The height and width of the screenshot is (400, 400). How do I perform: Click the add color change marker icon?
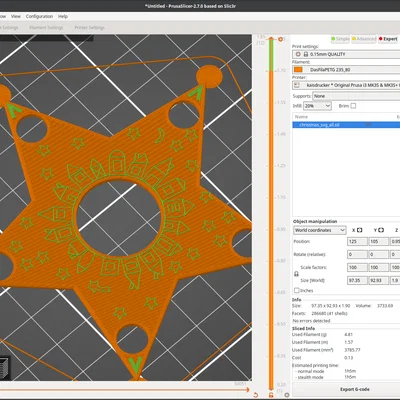[x=280, y=39]
